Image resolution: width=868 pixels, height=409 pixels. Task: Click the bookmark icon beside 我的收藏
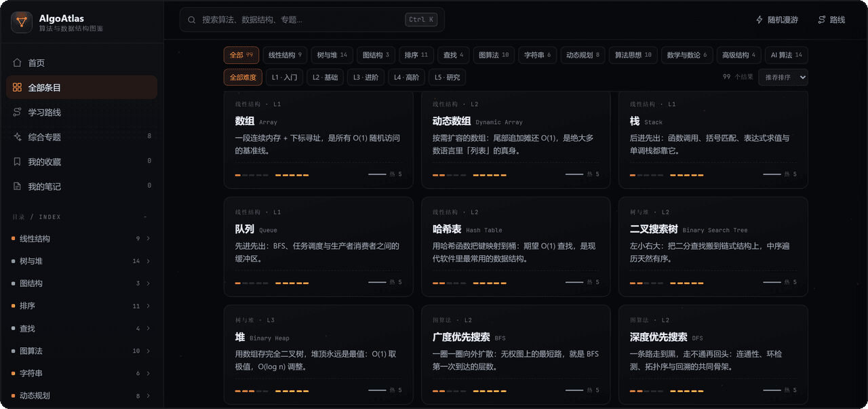[x=18, y=161]
